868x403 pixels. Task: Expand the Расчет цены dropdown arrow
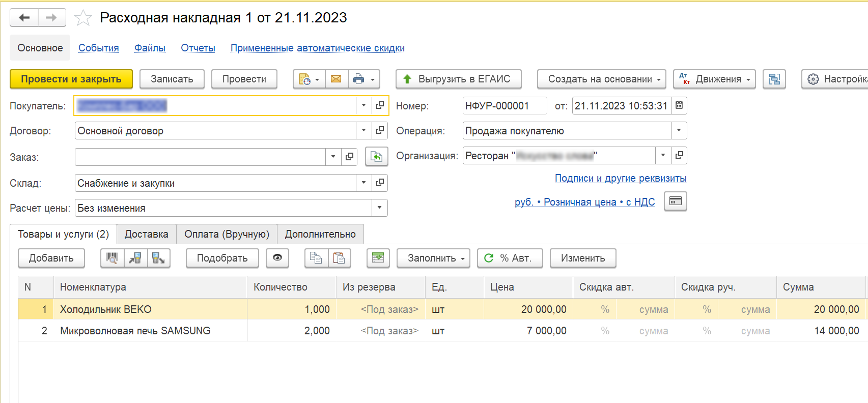pos(379,208)
